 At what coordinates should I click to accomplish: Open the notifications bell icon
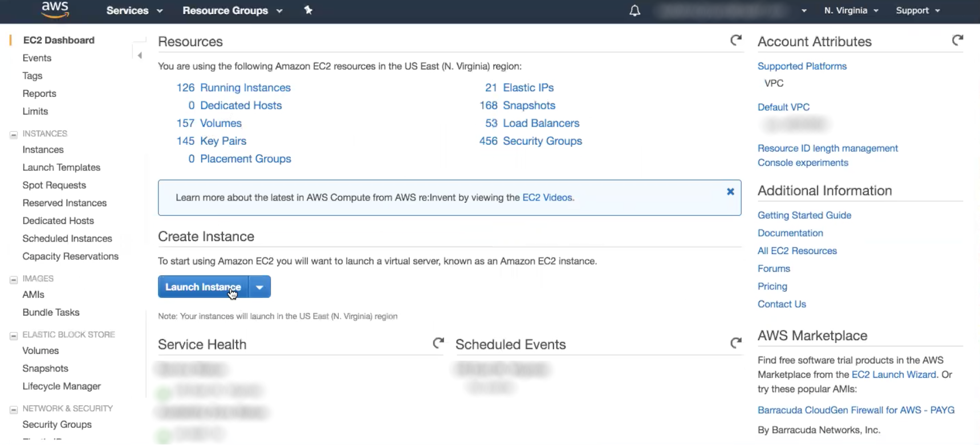pos(635,10)
